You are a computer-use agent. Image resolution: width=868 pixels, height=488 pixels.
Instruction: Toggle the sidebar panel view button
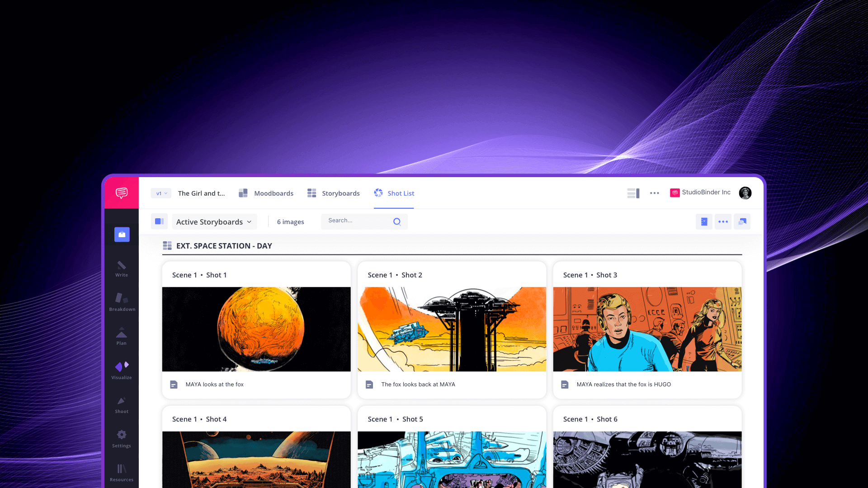[x=159, y=221]
